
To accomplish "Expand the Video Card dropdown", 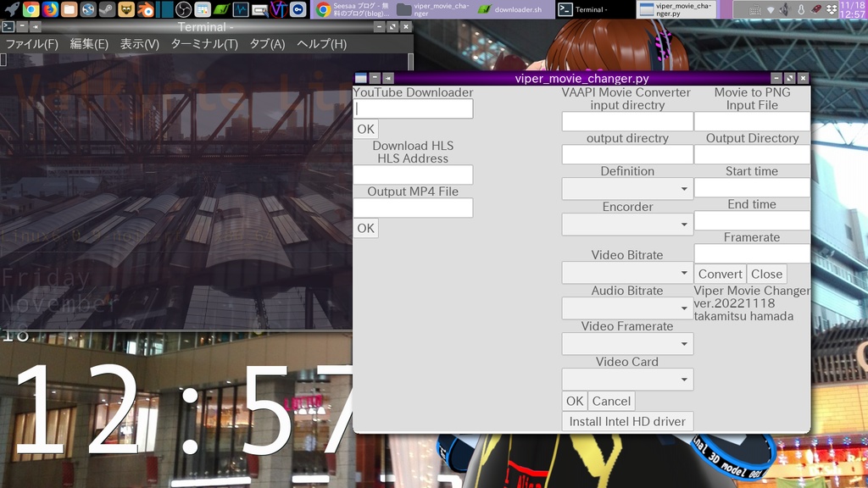I will (626, 379).
